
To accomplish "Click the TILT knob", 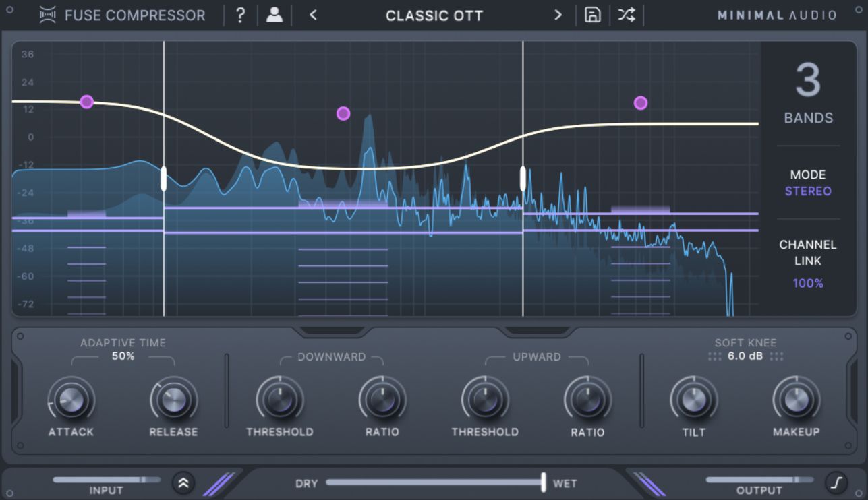I will (x=693, y=400).
